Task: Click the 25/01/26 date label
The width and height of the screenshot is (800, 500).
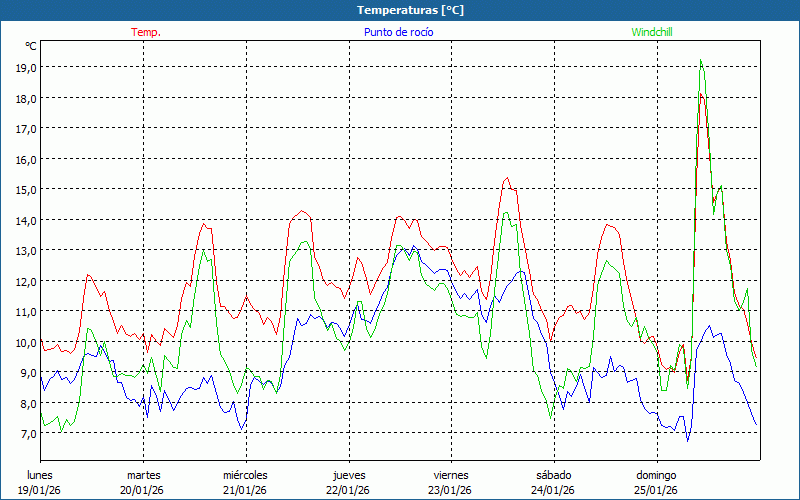Action: pyautogui.click(x=656, y=490)
